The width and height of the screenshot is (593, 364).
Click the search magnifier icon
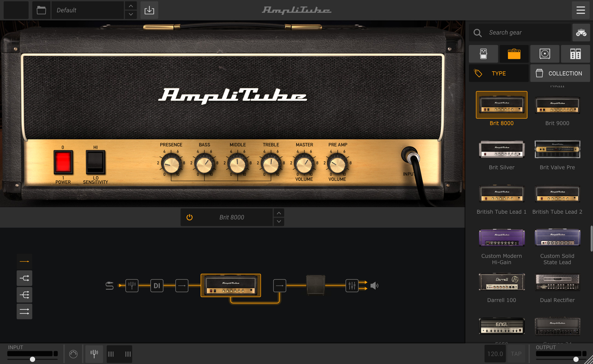tap(477, 33)
